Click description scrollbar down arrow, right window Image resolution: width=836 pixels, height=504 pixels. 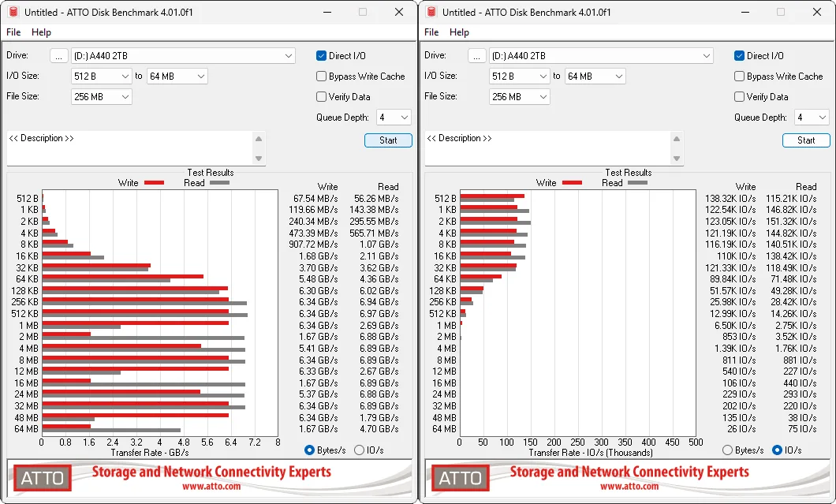pyautogui.click(x=677, y=159)
